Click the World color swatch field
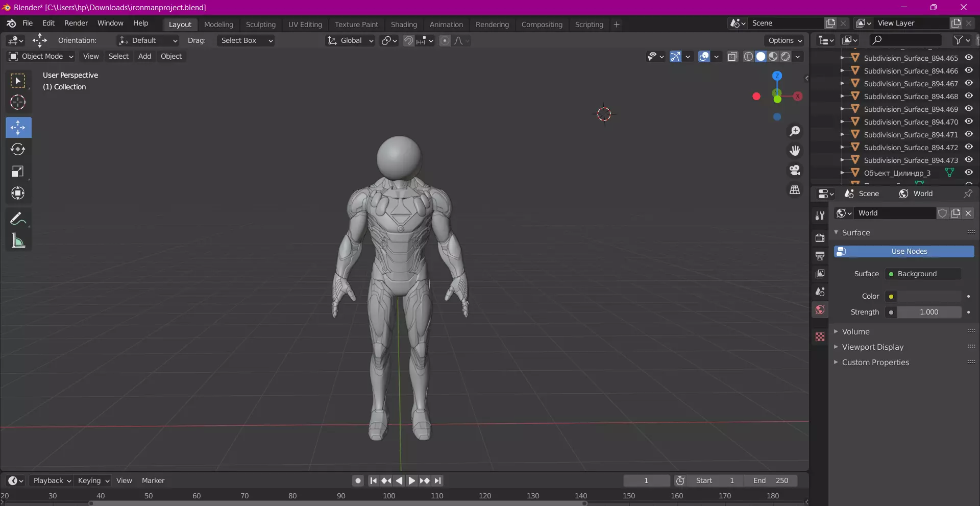This screenshot has height=506, width=980. tap(929, 297)
